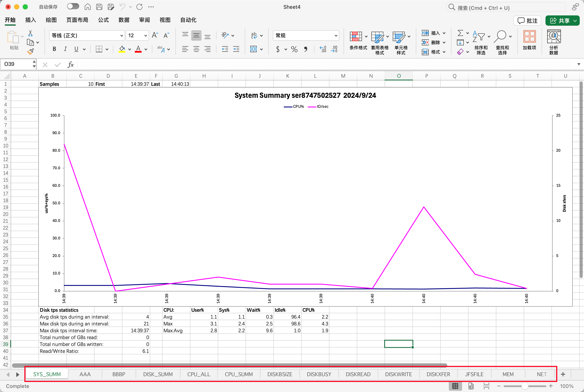The height and width of the screenshot is (392, 584).
Task: Open the font name dropdown 等线 (正文)
Action: click(122, 36)
